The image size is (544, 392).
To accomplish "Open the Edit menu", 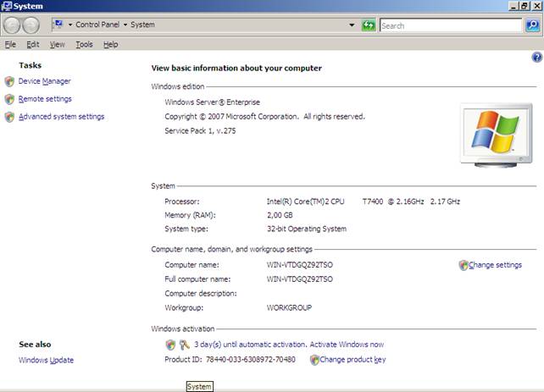I will click(x=33, y=44).
